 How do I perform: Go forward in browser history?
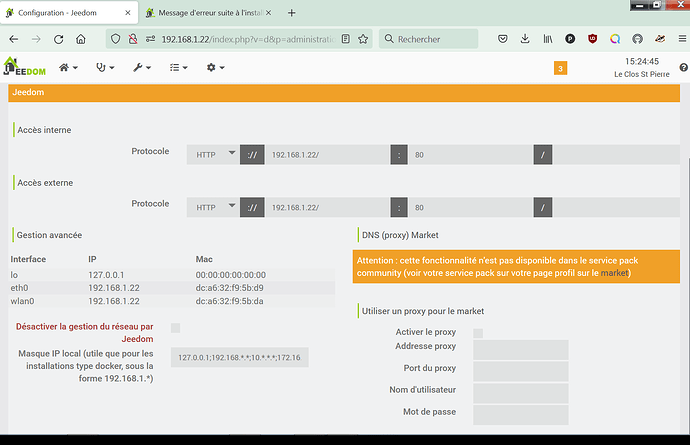36,39
